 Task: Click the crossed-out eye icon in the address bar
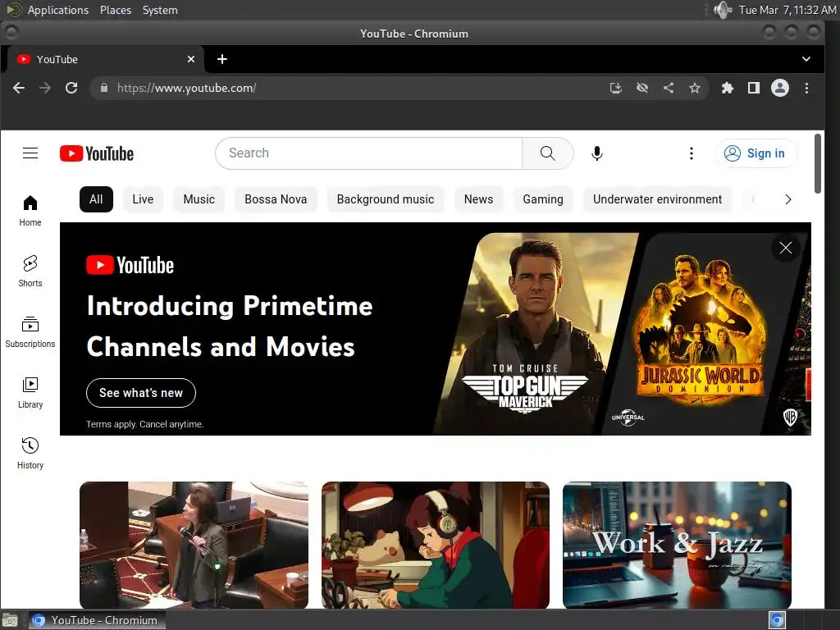(642, 88)
